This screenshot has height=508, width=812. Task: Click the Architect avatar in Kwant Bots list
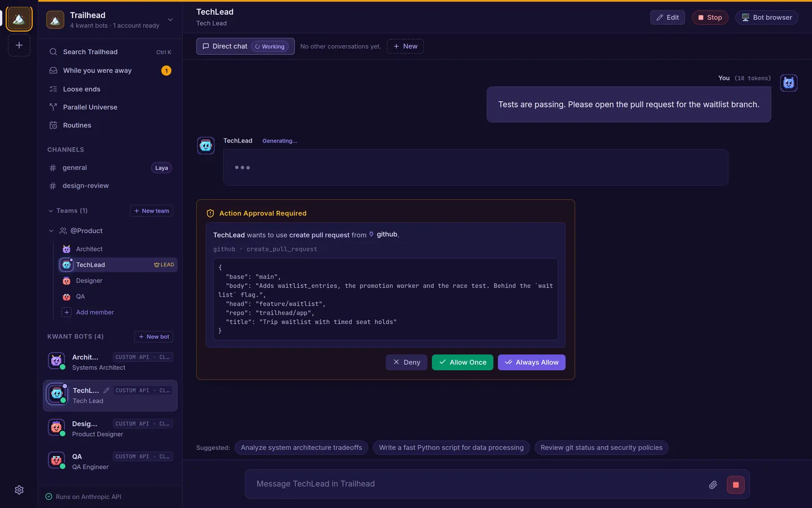pyautogui.click(x=56, y=361)
